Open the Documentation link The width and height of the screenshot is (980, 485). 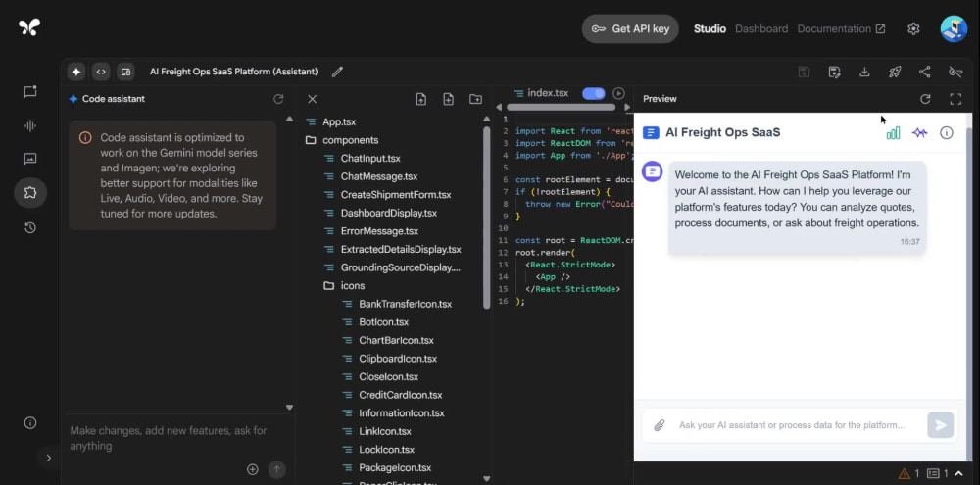(841, 28)
